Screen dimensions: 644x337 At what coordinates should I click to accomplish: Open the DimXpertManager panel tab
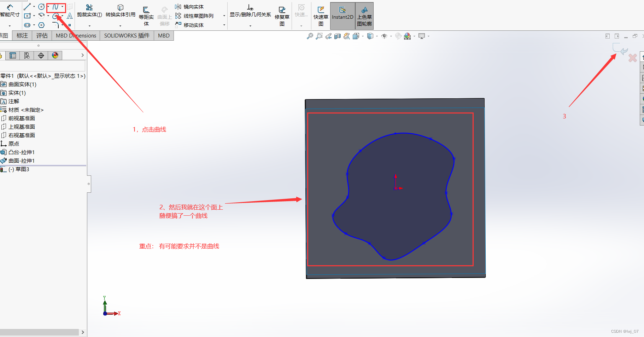[x=41, y=56]
